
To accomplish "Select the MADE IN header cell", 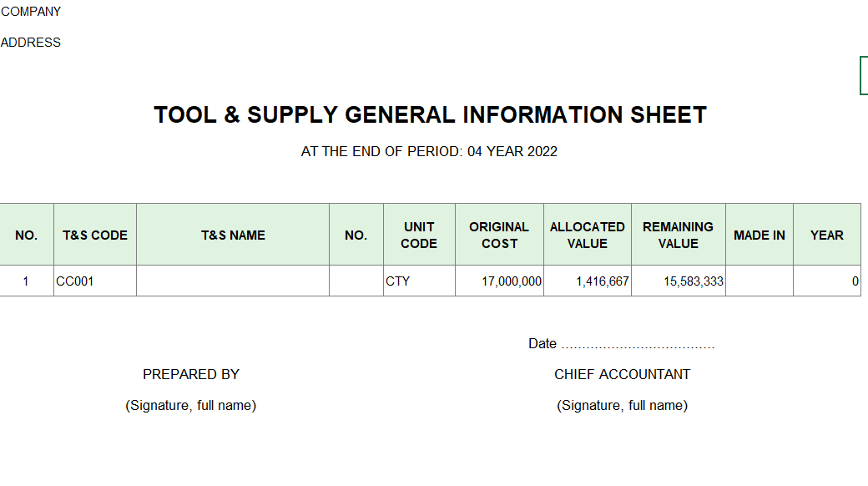I will (x=759, y=235).
